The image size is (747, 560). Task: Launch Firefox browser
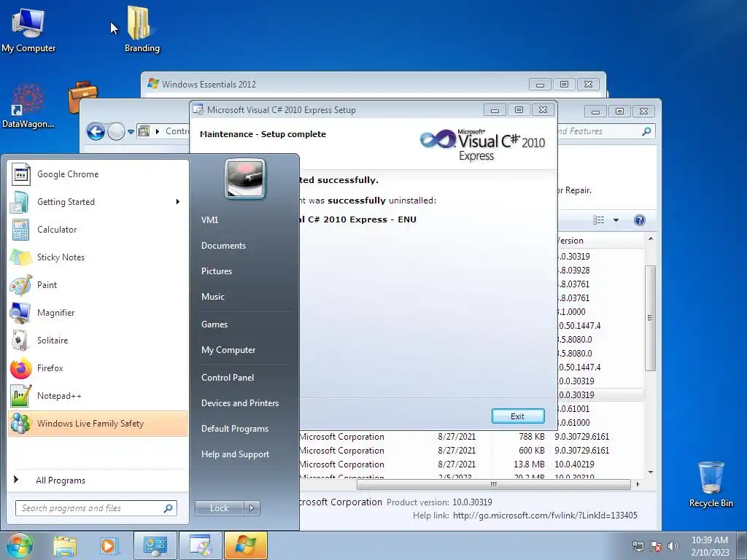(x=98, y=367)
